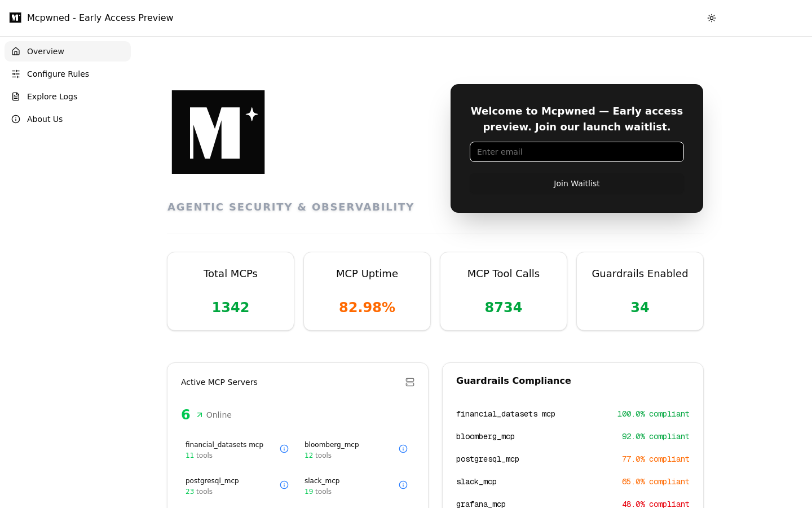Click the Active MCP Servers title
The width and height of the screenshot is (812, 508).
219,382
